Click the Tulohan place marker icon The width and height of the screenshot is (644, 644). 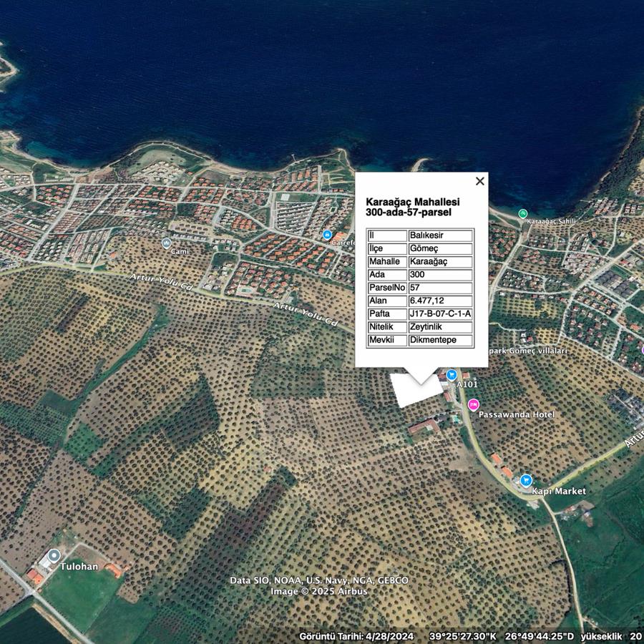[x=54, y=555]
